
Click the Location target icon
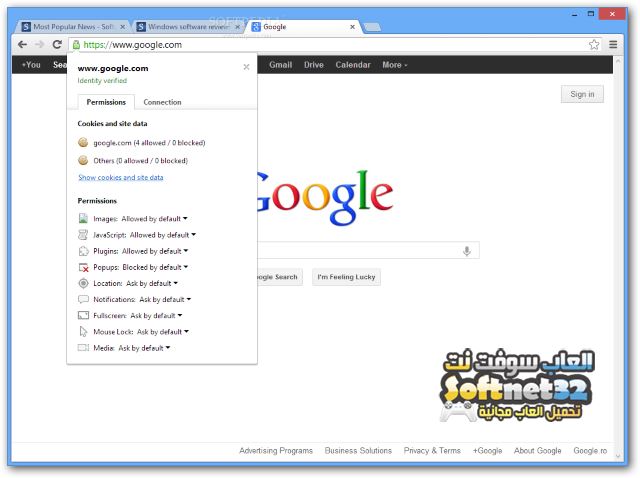tap(83, 283)
